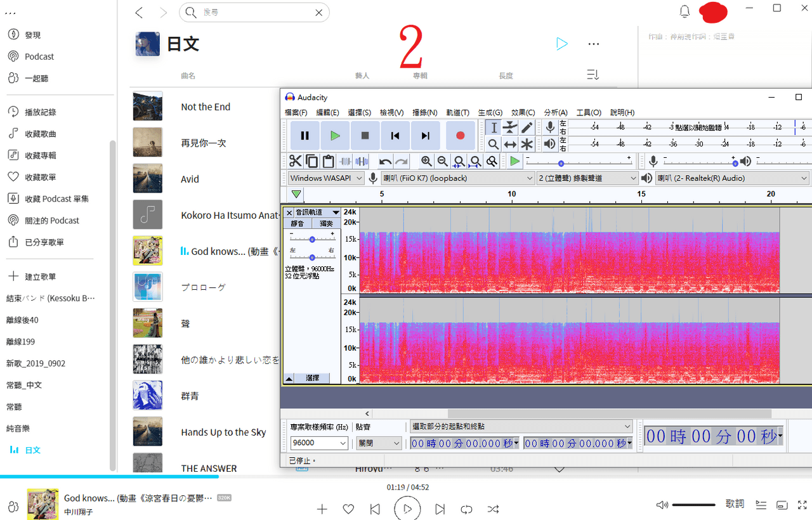Toggle the track 靜音 mute button
The width and height of the screenshot is (812, 520).
[297, 223]
